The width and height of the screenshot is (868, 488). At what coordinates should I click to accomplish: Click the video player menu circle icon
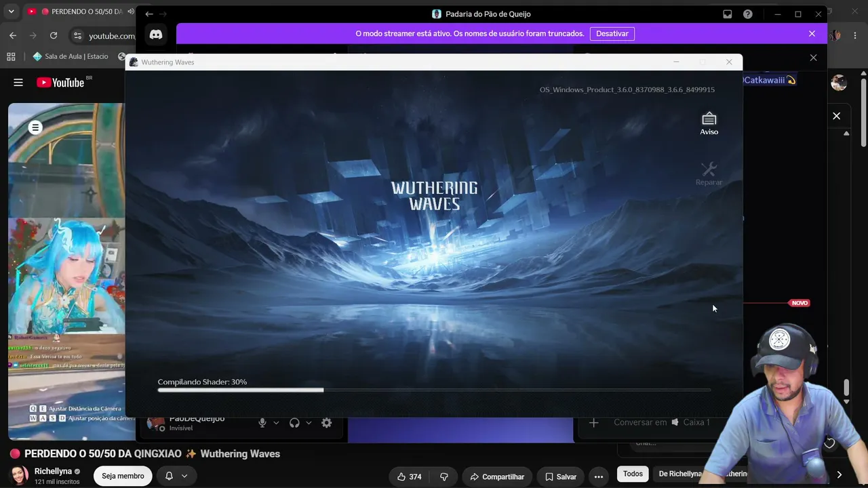[35, 127]
